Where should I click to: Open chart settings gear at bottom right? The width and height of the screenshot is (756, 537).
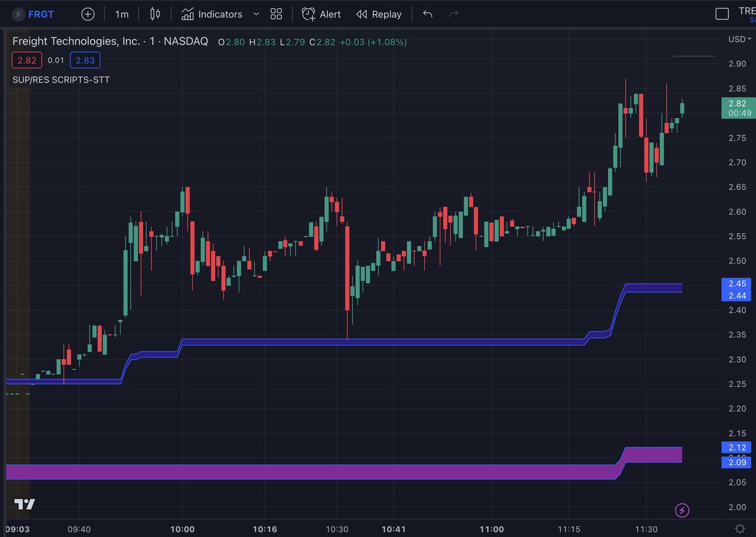(740, 528)
